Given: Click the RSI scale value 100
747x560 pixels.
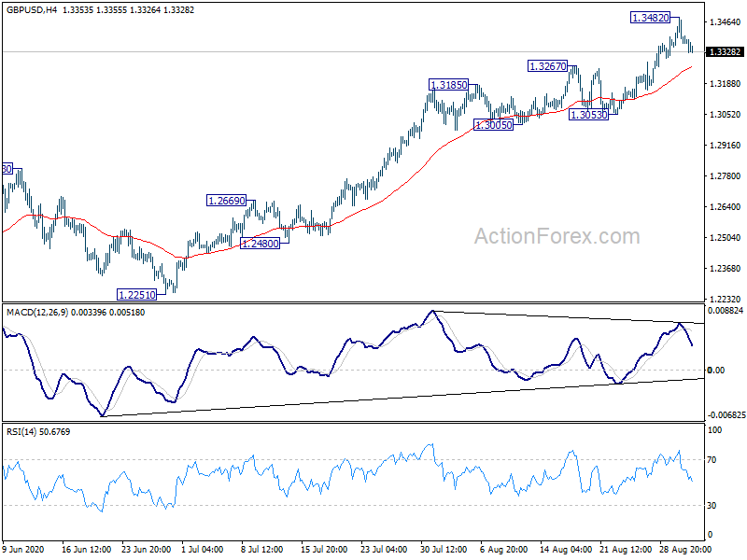Looking at the screenshot, I should (715, 430).
